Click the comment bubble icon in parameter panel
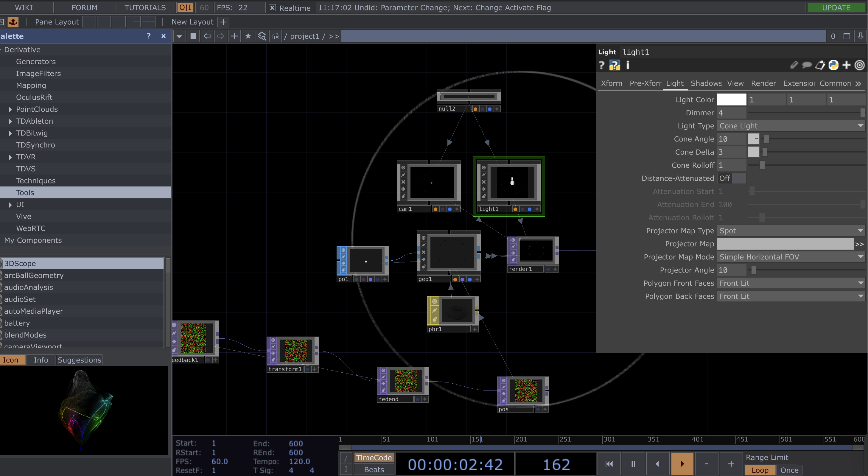The width and height of the screenshot is (868, 476). [x=807, y=65]
